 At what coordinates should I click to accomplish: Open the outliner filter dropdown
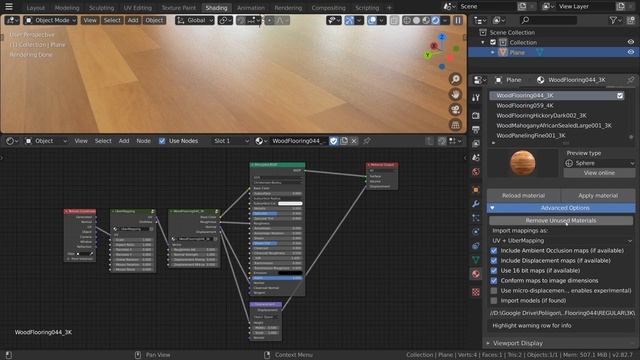[615, 20]
